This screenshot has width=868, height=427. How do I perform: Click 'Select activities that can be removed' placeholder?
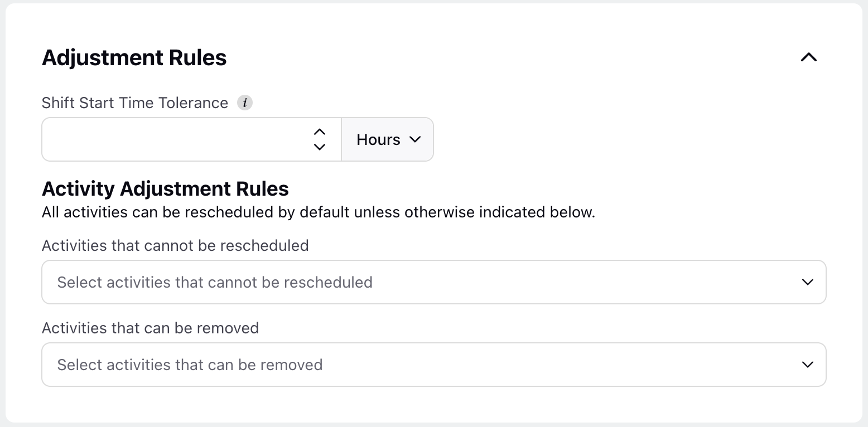coord(190,365)
